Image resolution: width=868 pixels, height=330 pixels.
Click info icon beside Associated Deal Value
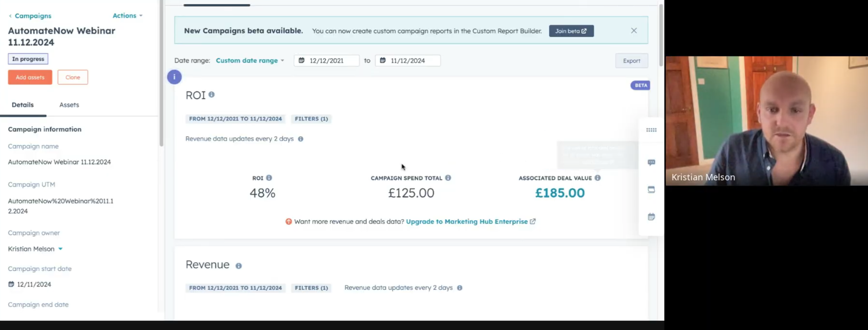click(597, 178)
